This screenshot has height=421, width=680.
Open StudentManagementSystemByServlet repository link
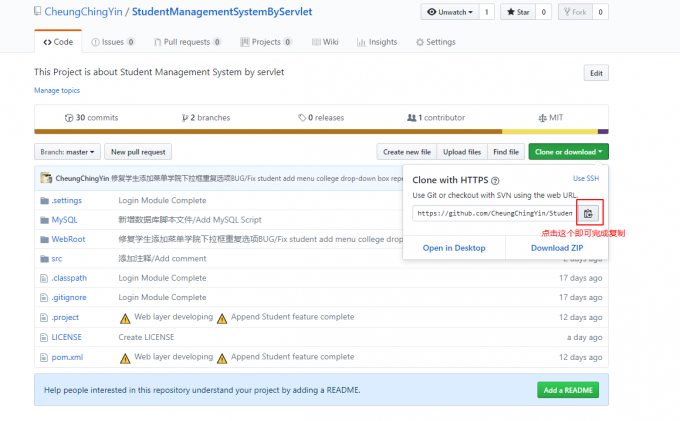pos(222,12)
